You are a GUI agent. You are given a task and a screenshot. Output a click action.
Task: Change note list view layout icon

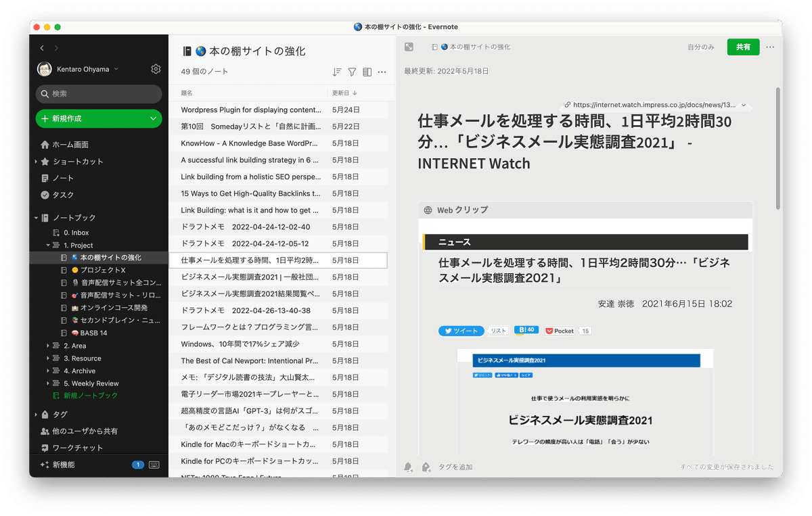tap(367, 72)
